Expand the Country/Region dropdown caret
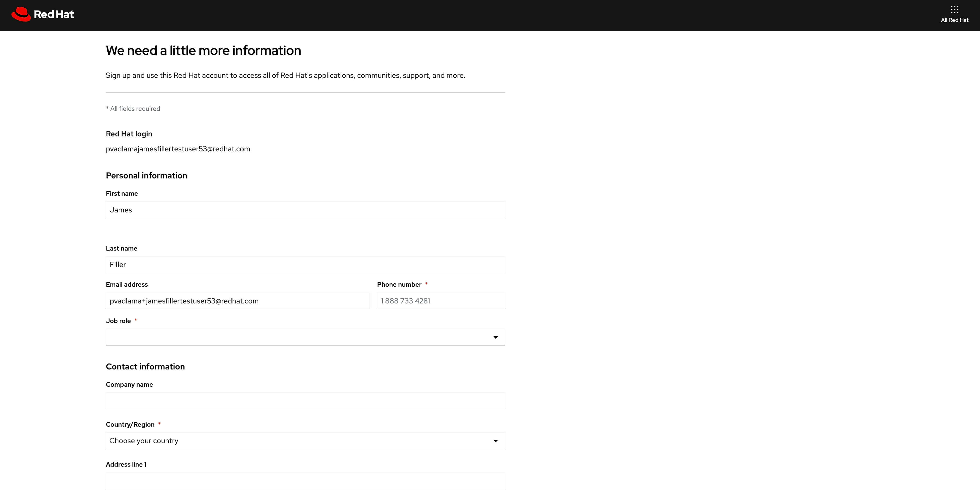The width and height of the screenshot is (980, 495). click(x=495, y=441)
